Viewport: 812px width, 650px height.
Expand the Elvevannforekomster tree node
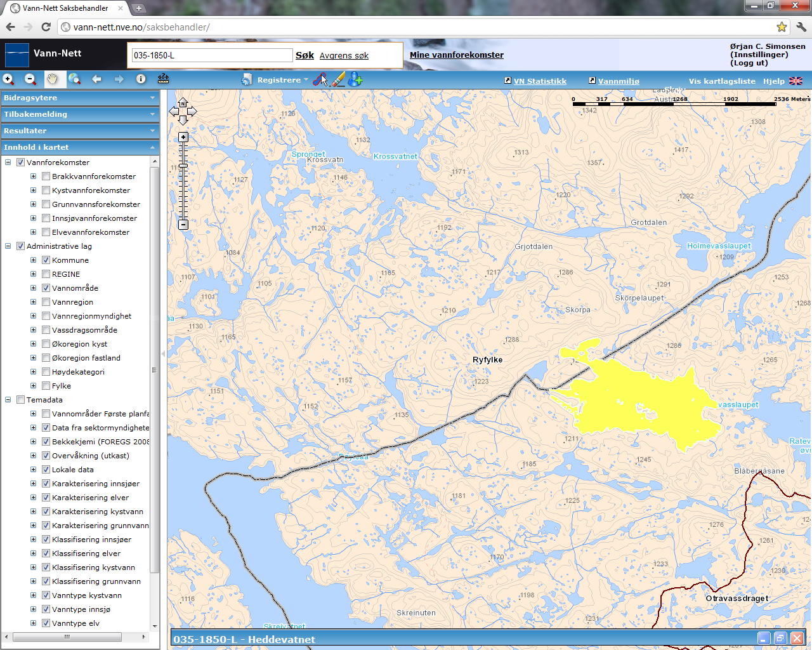click(x=34, y=232)
